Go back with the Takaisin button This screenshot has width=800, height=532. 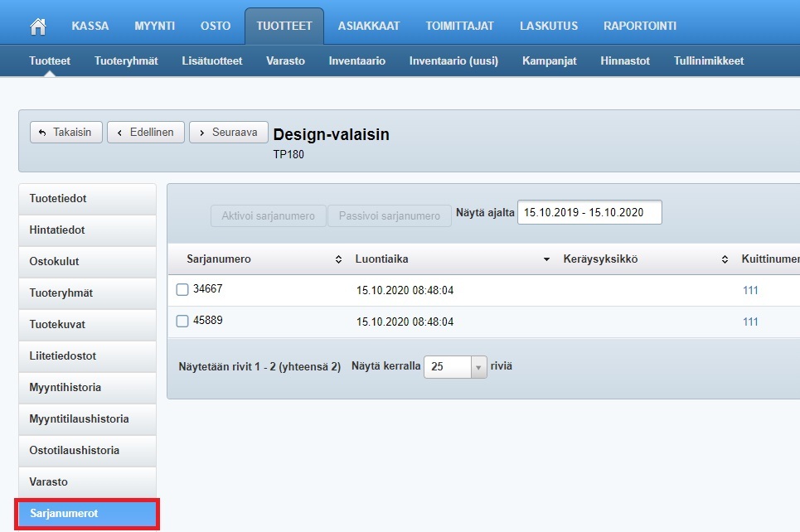(x=66, y=133)
